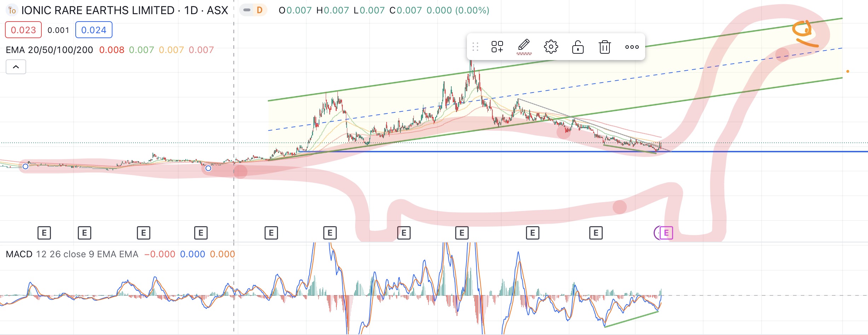This screenshot has height=335, width=868.
Task: Delete the selected drawing with trash icon
Action: [x=604, y=47]
